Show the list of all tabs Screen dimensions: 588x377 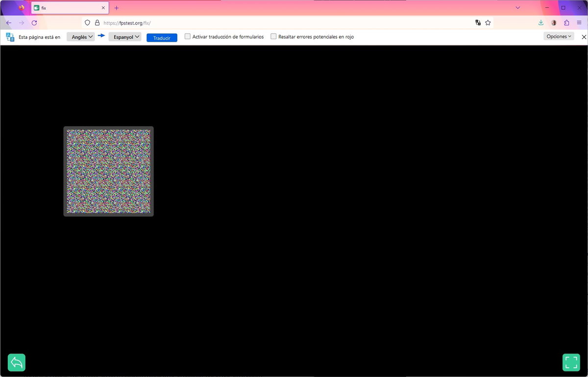click(518, 8)
